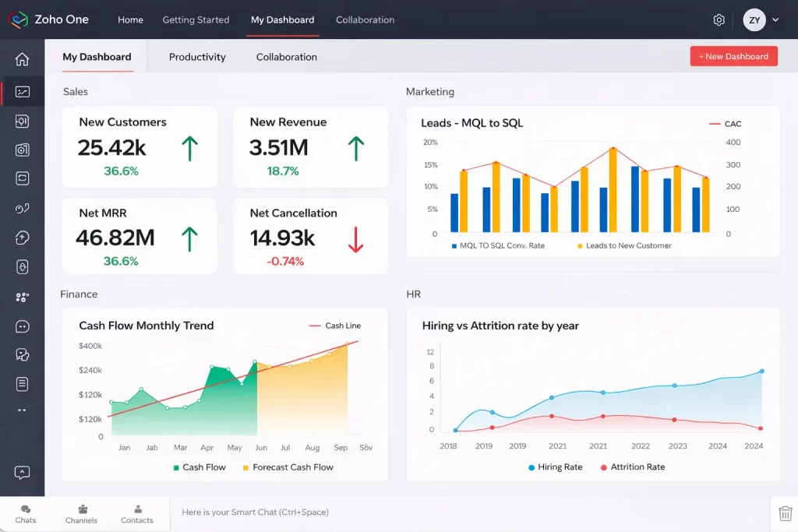Select the New Customers metric card
The width and height of the screenshot is (798, 532).
click(x=139, y=146)
